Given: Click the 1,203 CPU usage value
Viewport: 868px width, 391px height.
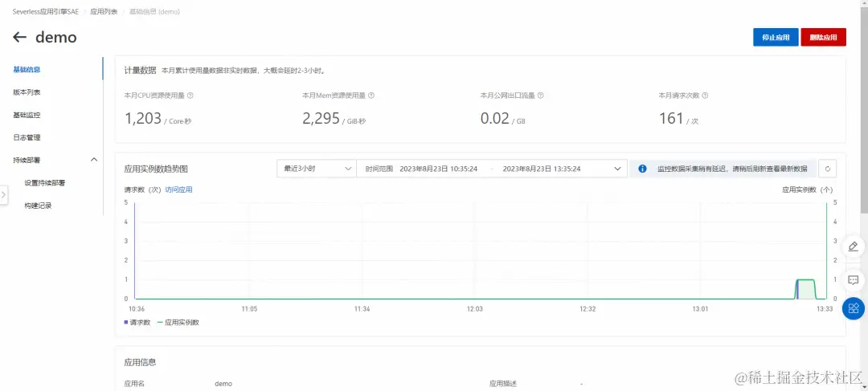Looking at the screenshot, I should [x=143, y=118].
